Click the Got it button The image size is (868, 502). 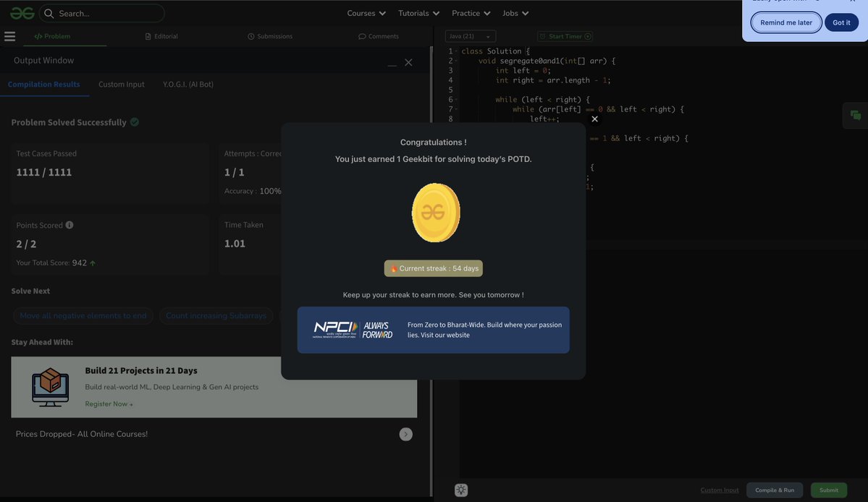[x=841, y=22]
